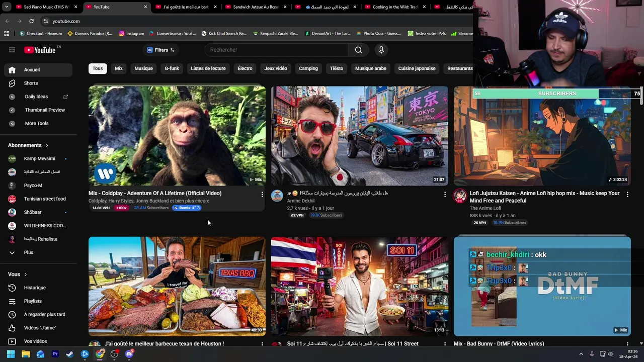Select the Tous filter chip
Screen dimensions: 644x362
coord(98,68)
